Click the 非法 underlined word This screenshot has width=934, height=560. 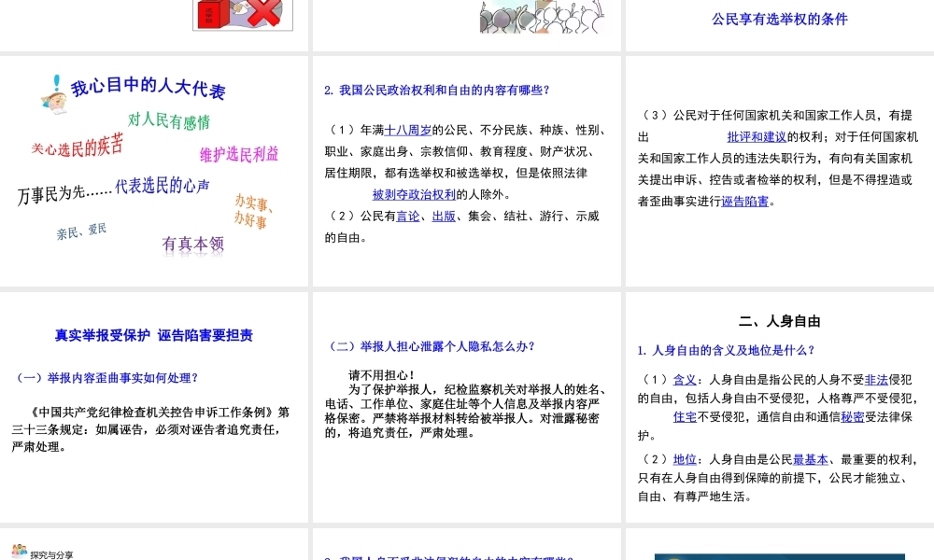[876, 379]
